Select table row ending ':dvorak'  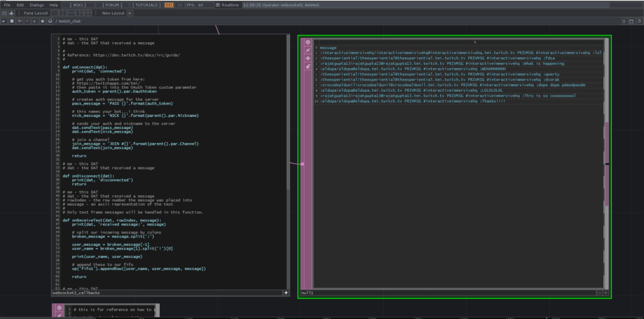click(x=458, y=80)
